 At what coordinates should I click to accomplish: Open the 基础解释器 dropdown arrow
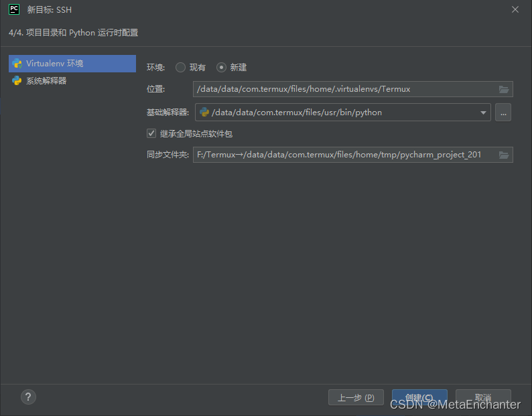pos(483,113)
